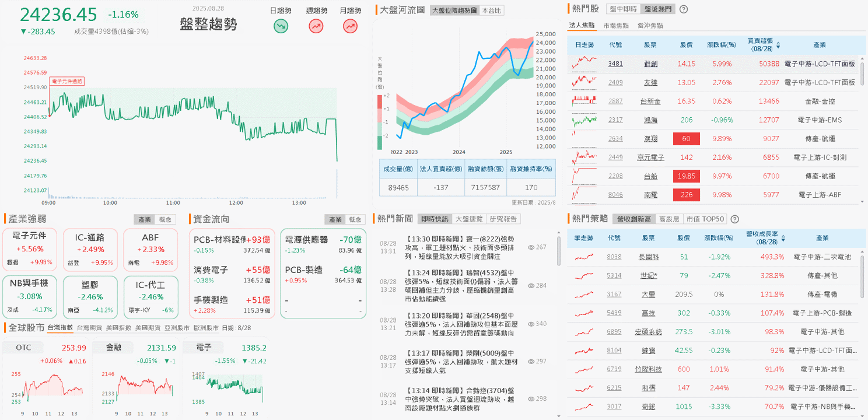Toggle 資金流向 to 產業 view

pos(335,219)
